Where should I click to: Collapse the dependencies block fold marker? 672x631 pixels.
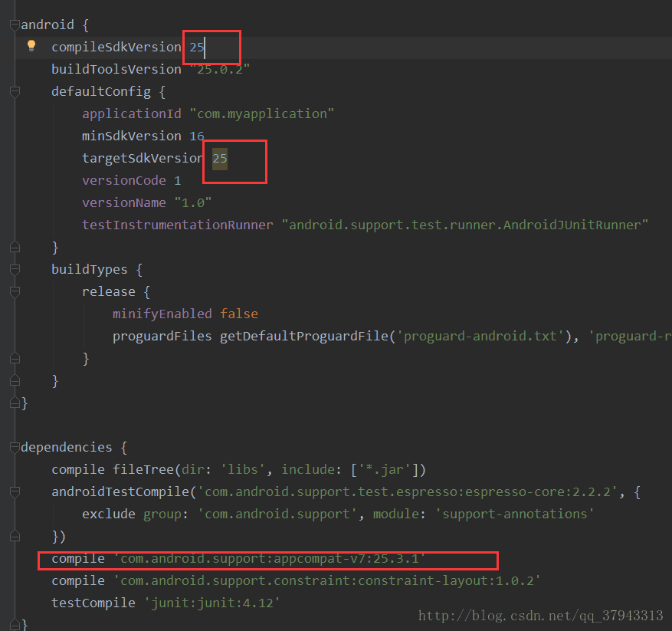coord(15,448)
